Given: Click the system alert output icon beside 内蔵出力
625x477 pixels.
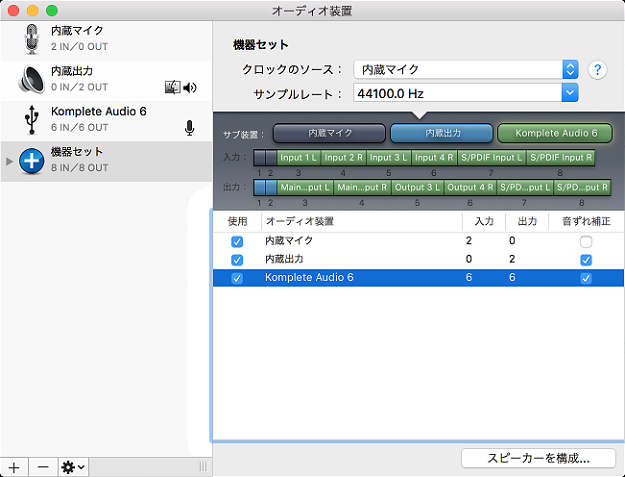Looking at the screenshot, I should [172, 87].
